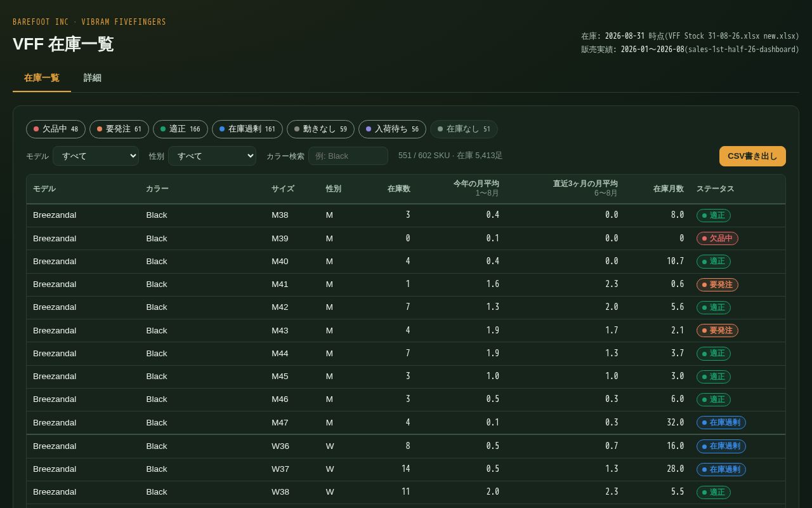This screenshot has width=812, height=508.
Task: Toggle the 入荷待ち 56 filter chip
Action: coord(392,129)
